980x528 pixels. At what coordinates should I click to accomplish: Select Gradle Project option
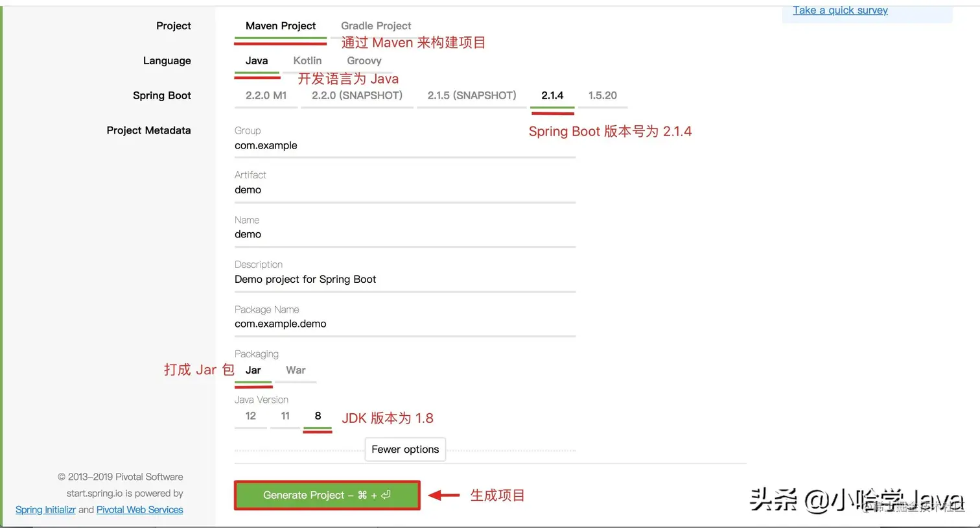click(376, 26)
